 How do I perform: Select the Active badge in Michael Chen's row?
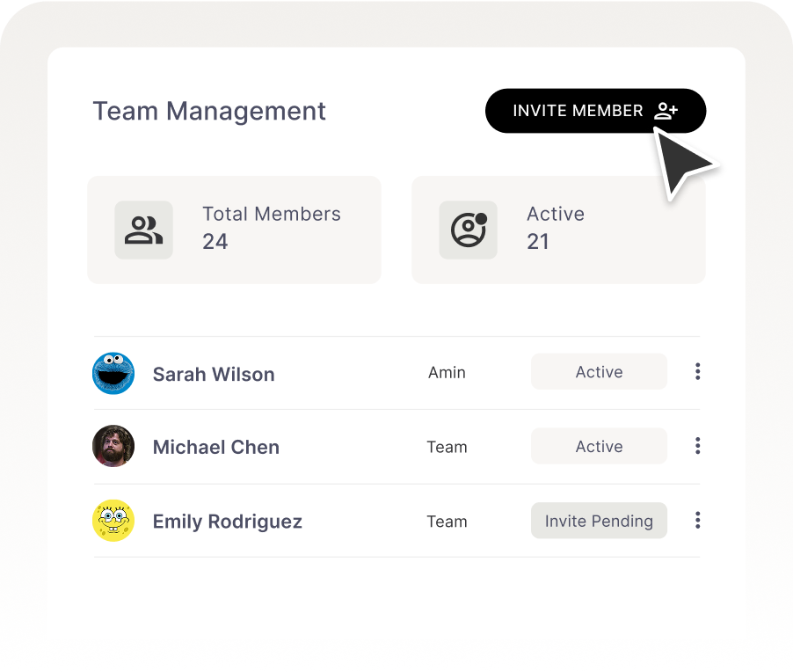pyautogui.click(x=599, y=447)
